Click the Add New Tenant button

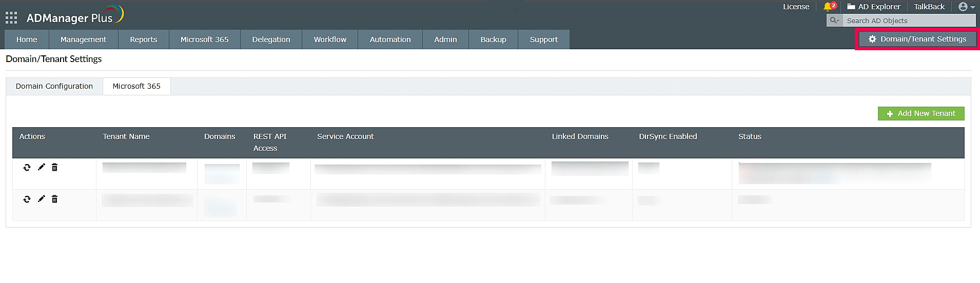[921, 113]
